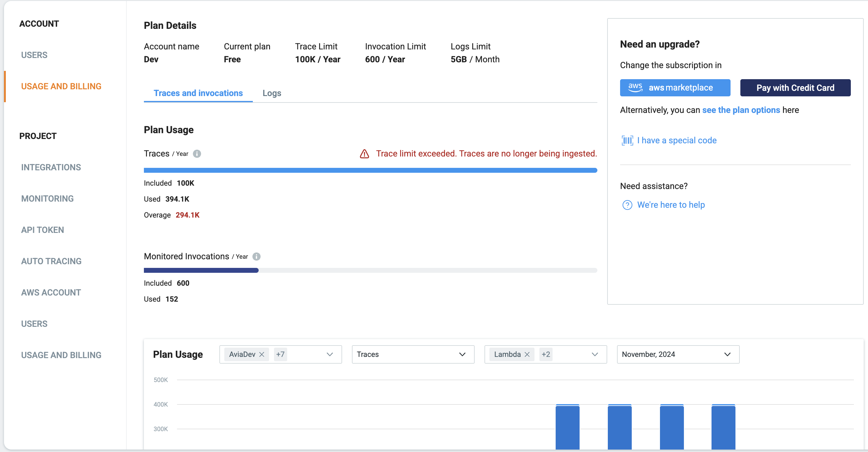Remove the Lambda filter tag

click(x=527, y=354)
